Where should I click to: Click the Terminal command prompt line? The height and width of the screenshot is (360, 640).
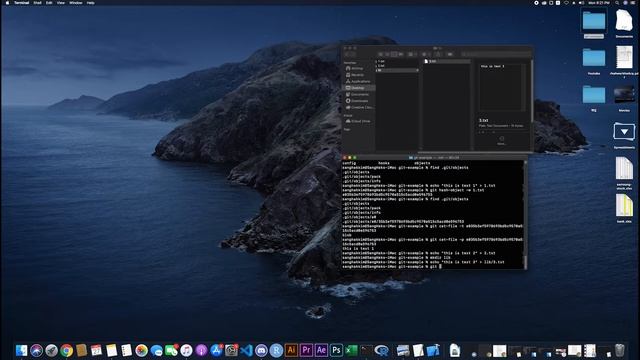pyautogui.click(x=433, y=267)
